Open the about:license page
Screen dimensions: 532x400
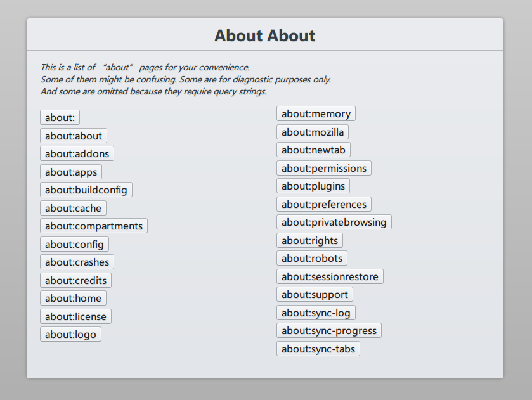pyautogui.click(x=75, y=316)
